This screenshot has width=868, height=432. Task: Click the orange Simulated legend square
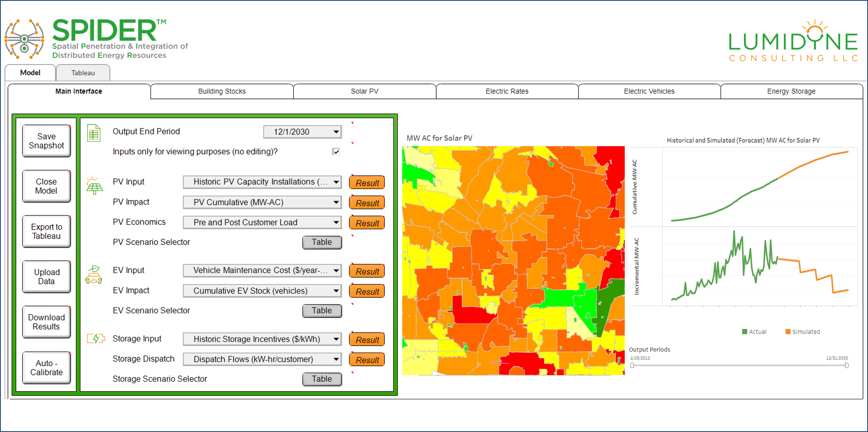point(788,332)
